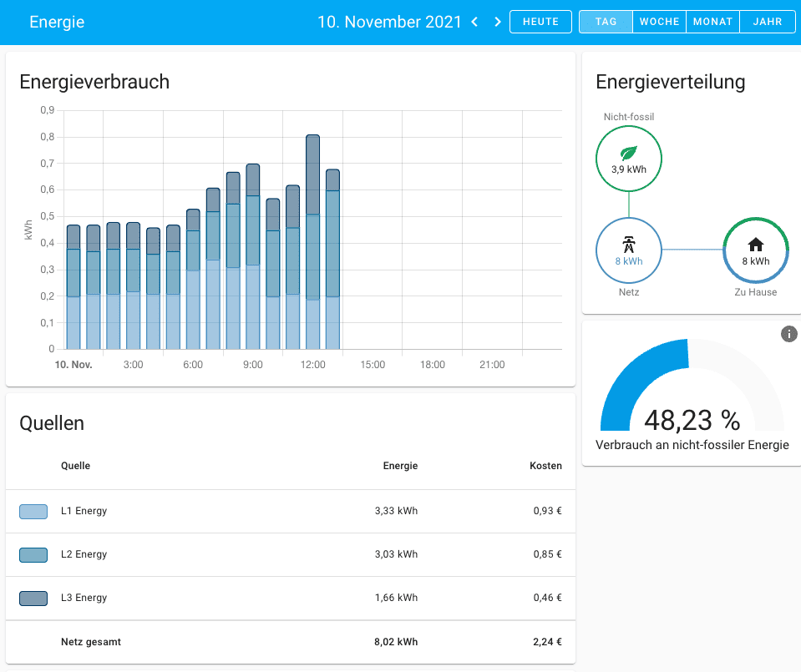Click the L1 Energy color swatch

point(33,511)
